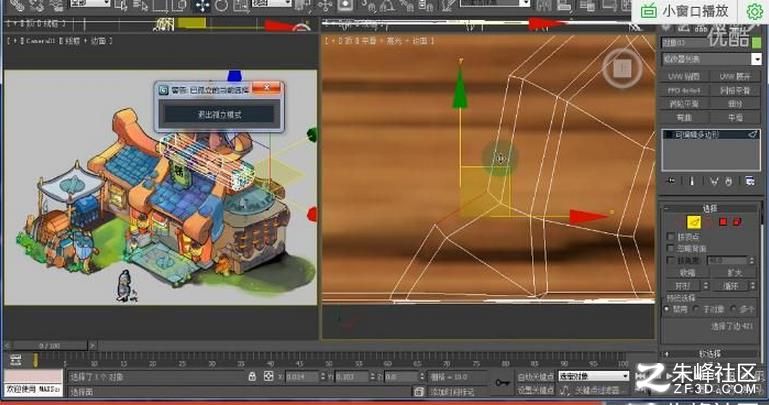Click the angle spinner beside the 按角度 field
The image size is (769, 405).
coord(752,260)
